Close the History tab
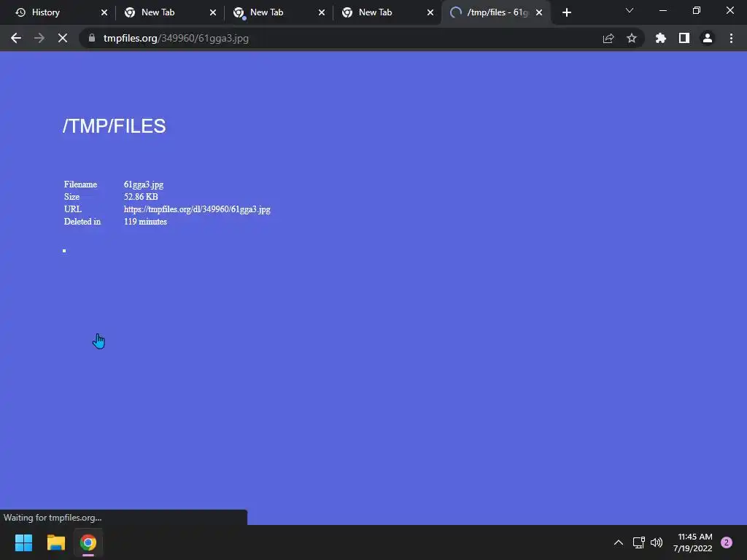Viewport: 747px width, 560px height. [x=104, y=12]
